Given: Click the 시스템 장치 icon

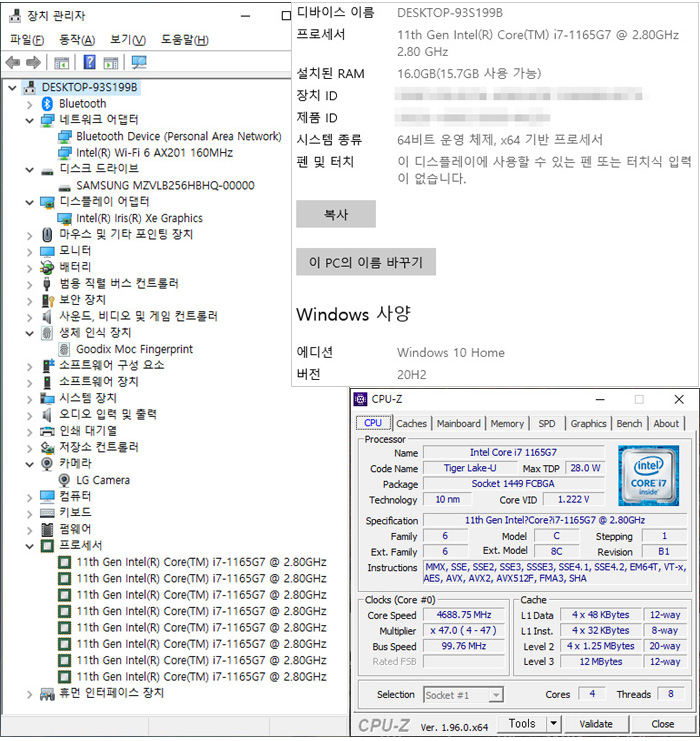Looking at the screenshot, I should tap(47, 398).
